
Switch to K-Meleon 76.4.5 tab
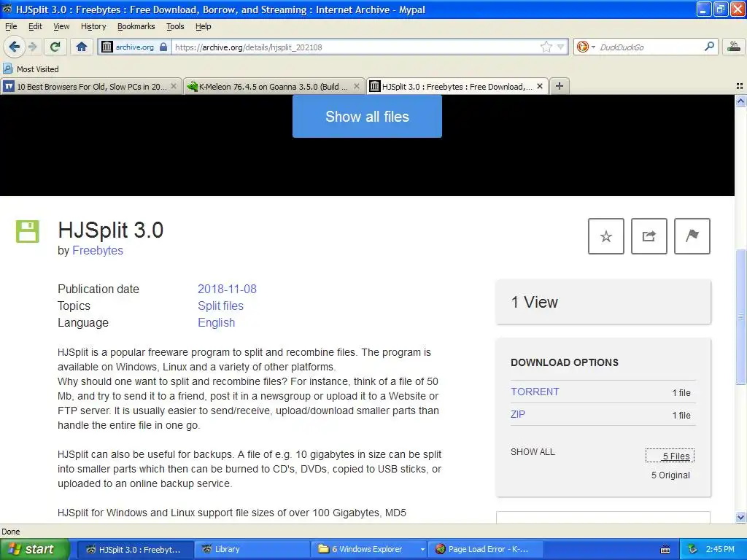click(x=274, y=86)
